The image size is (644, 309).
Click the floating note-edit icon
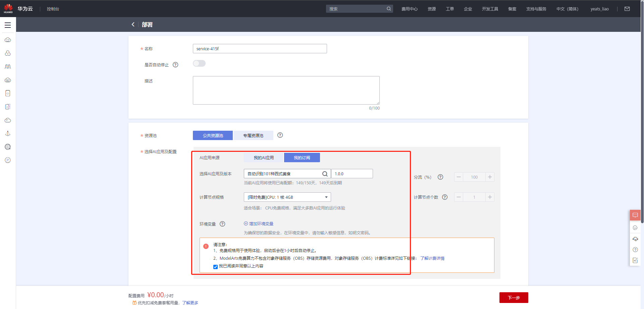point(635,260)
